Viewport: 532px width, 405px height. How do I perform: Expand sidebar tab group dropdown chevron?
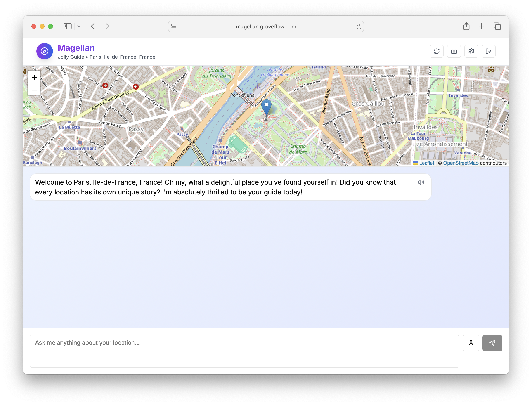(79, 26)
